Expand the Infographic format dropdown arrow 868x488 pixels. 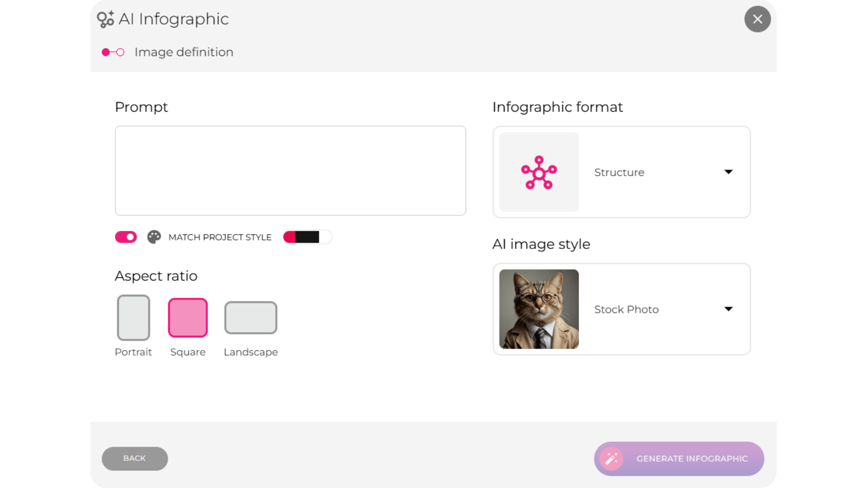pyautogui.click(x=728, y=172)
